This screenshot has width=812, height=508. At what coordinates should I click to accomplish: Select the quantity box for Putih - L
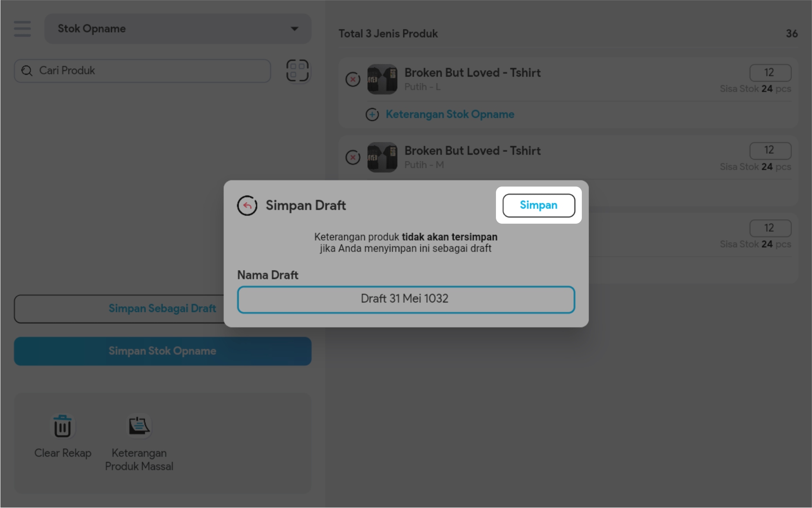click(770, 73)
